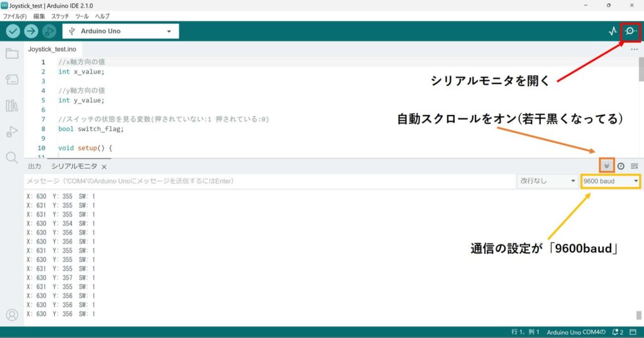Open the Boards Manager sidebar icon

coord(12,79)
